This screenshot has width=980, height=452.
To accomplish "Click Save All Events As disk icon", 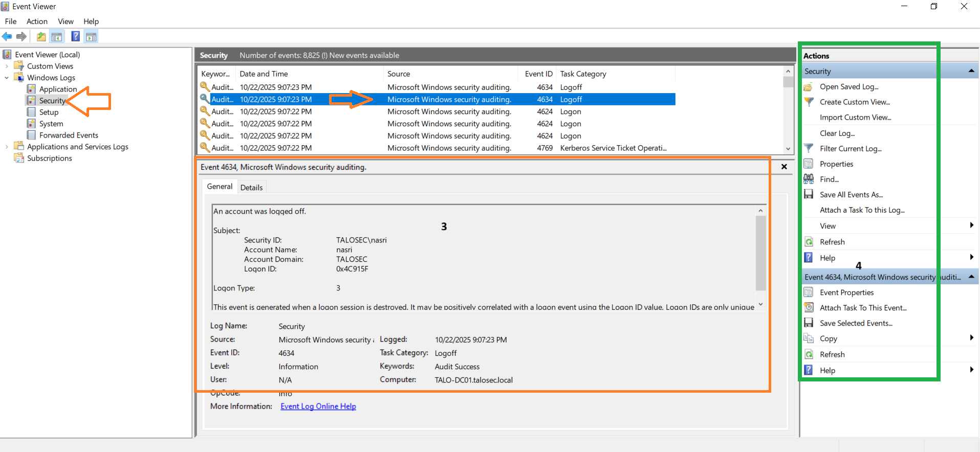I will 809,194.
